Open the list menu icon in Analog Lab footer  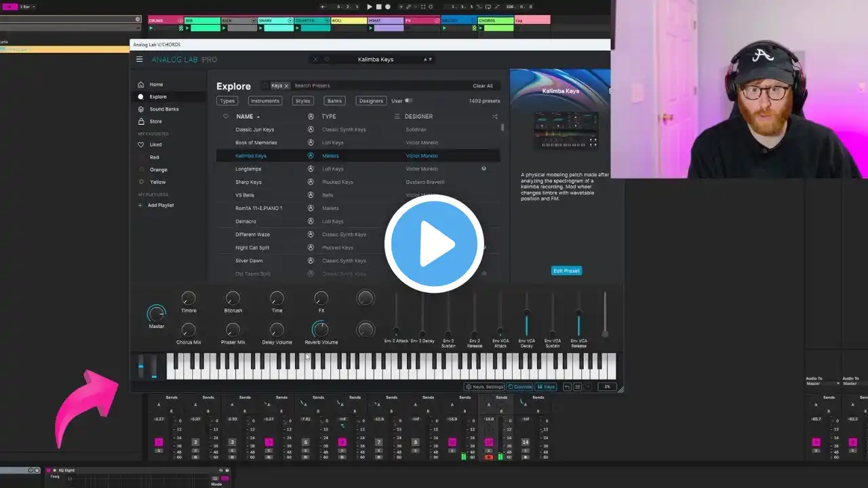coord(578,387)
